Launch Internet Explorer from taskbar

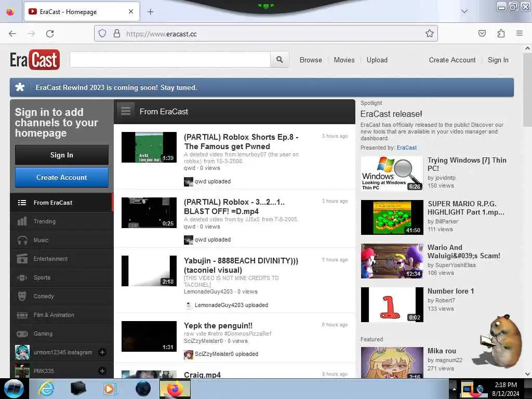coord(46,389)
